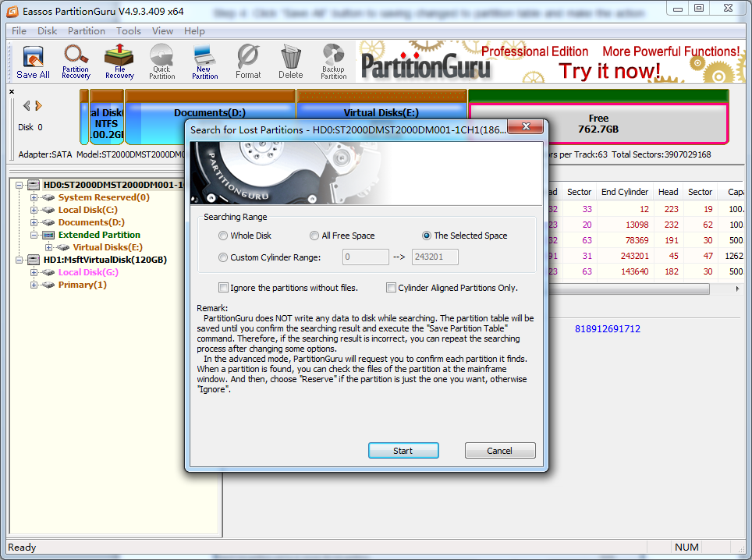752x560 pixels.
Task: Click the blue value 818912691712
Action: click(608, 329)
